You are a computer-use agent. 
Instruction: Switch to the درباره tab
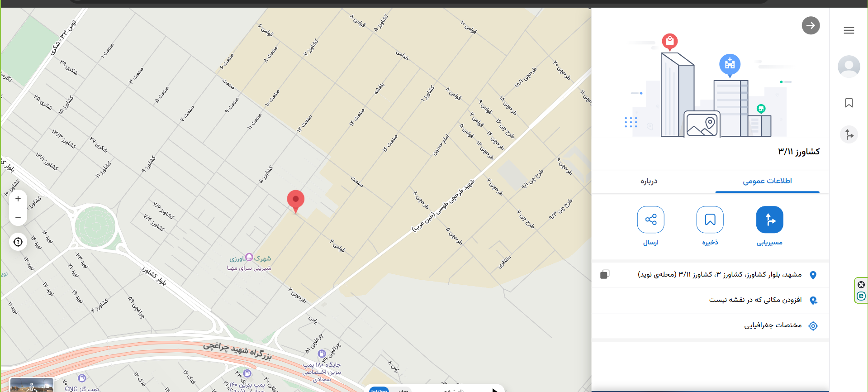tap(649, 181)
